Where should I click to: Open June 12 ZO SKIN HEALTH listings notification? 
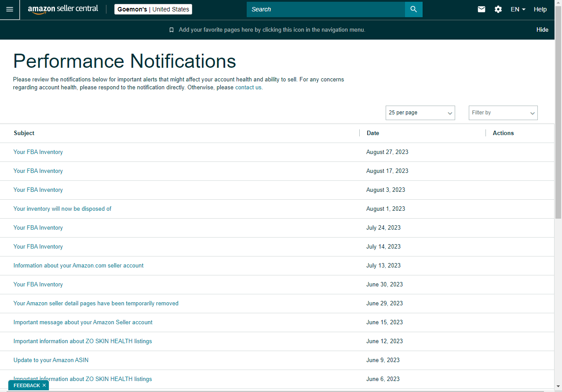[83, 341]
